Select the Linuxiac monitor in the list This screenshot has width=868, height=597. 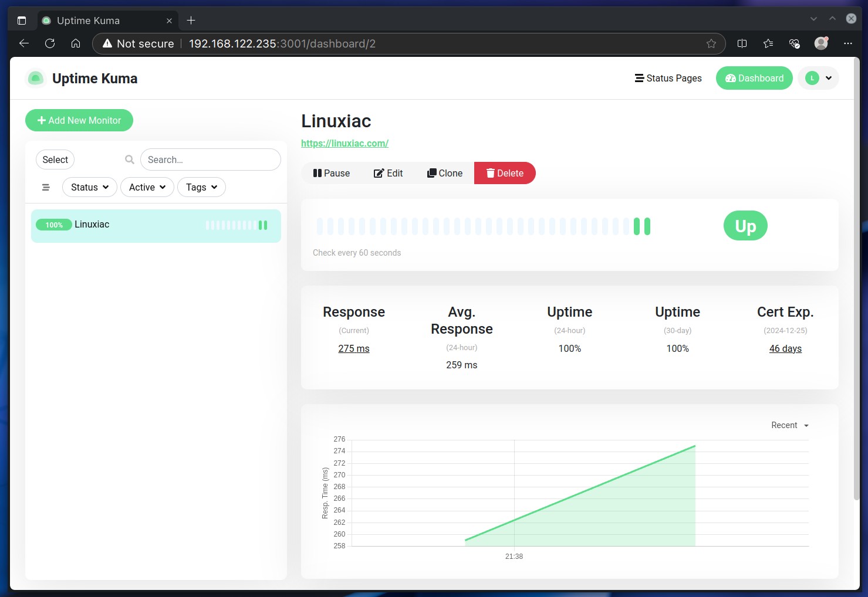[x=156, y=225]
